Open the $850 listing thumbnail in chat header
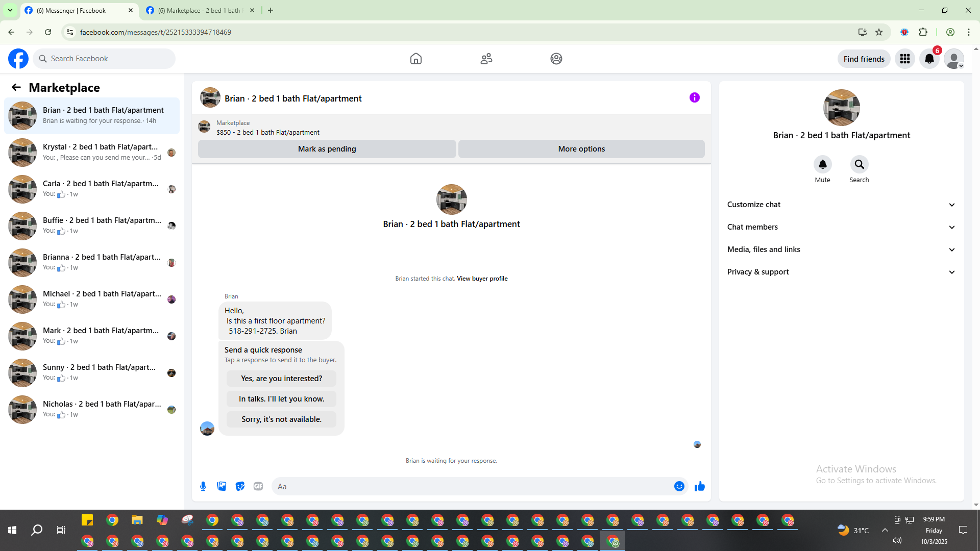The image size is (980, 551). coord(204,127)
